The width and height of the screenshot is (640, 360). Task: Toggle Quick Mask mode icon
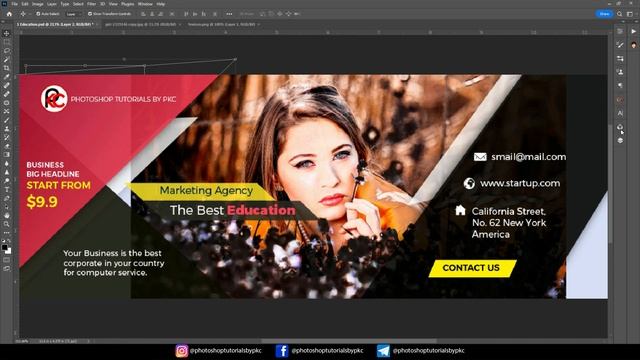click(7, 260)
